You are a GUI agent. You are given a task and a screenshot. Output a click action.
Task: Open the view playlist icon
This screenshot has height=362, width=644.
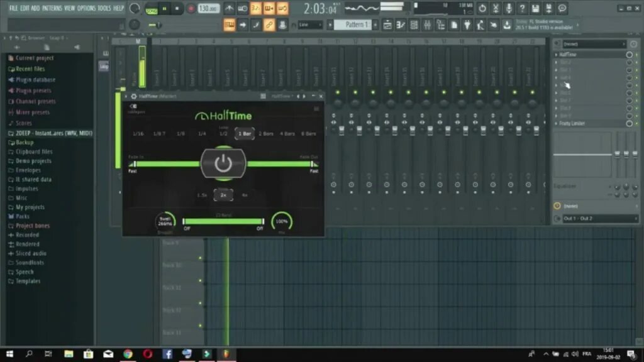(x=387, y=25)
